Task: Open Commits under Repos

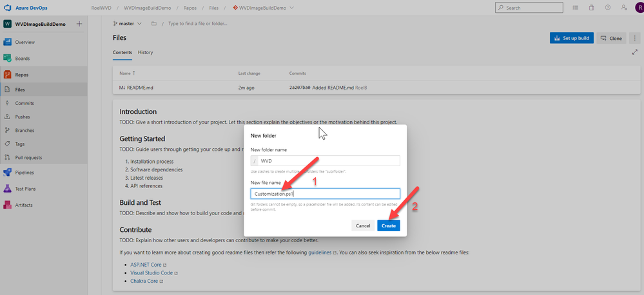Action: (x=24, y=104)
